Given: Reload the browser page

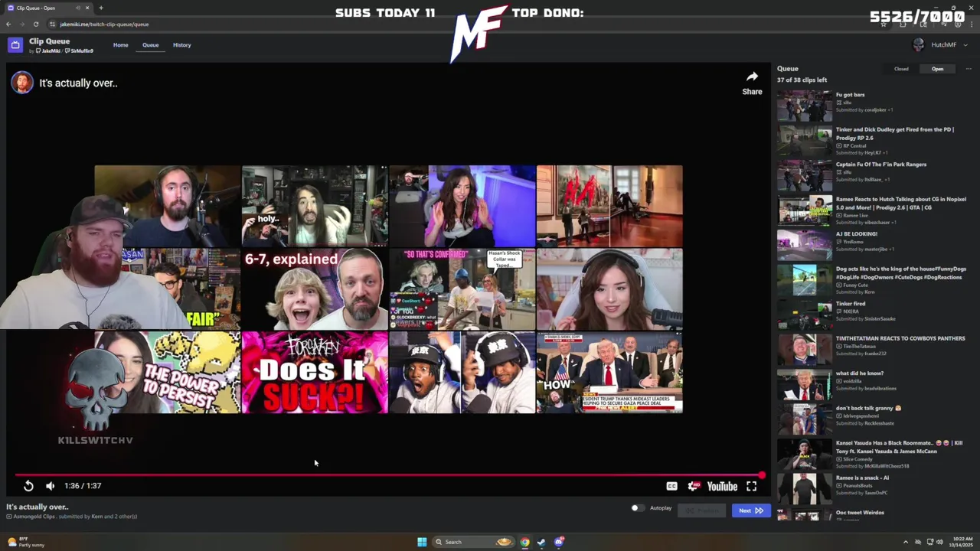Looking at the screenshot, I should [36, 24].
